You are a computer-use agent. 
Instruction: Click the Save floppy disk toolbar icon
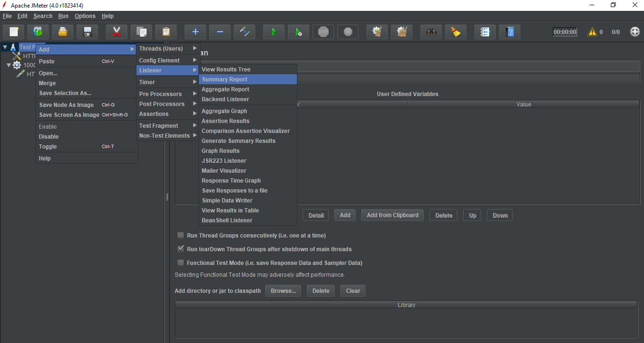click(x=87, y=32)
